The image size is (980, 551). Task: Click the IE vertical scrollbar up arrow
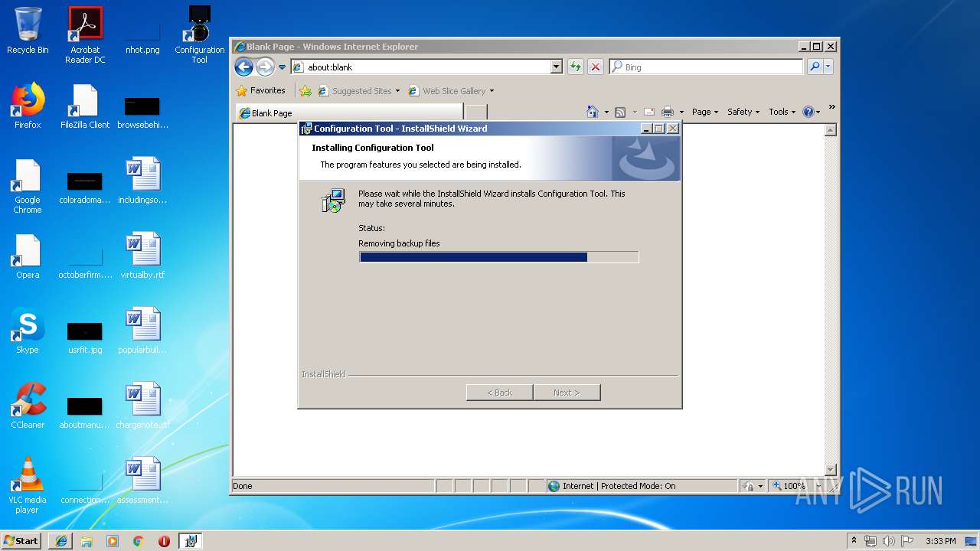tap(831, 131)
